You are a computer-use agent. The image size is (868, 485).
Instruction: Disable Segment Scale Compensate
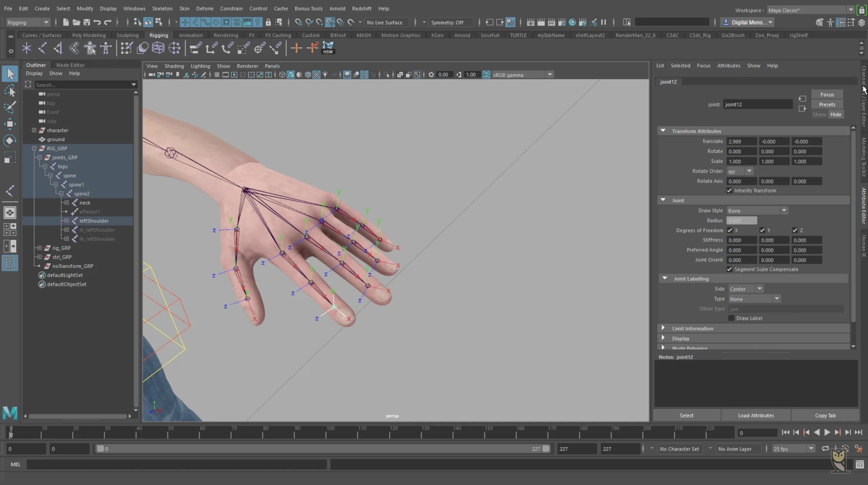point(730,269)
